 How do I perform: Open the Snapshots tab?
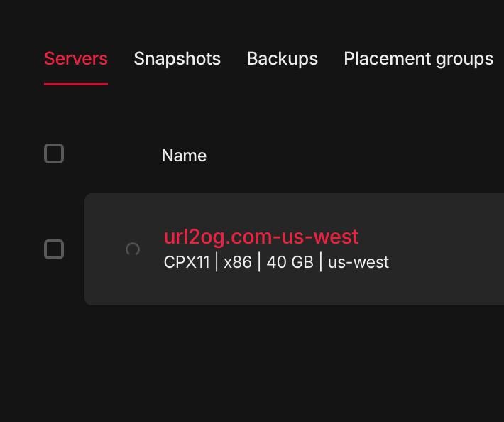[x=177, y=58]
